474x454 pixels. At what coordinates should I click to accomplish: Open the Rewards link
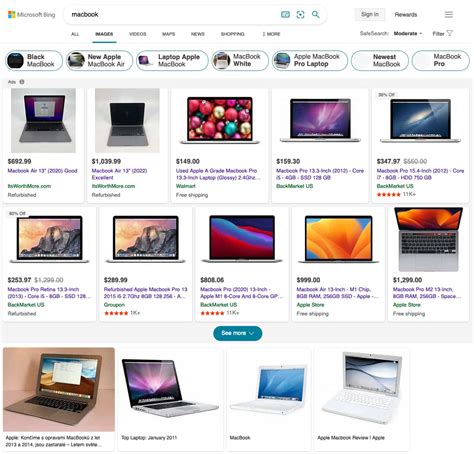click(406, 15)
